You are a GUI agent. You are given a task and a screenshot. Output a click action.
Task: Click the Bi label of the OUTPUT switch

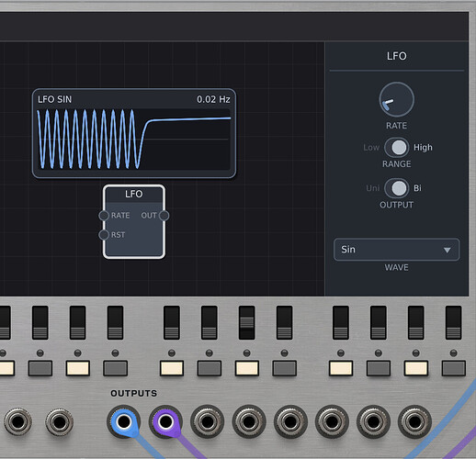pos(417,188)
